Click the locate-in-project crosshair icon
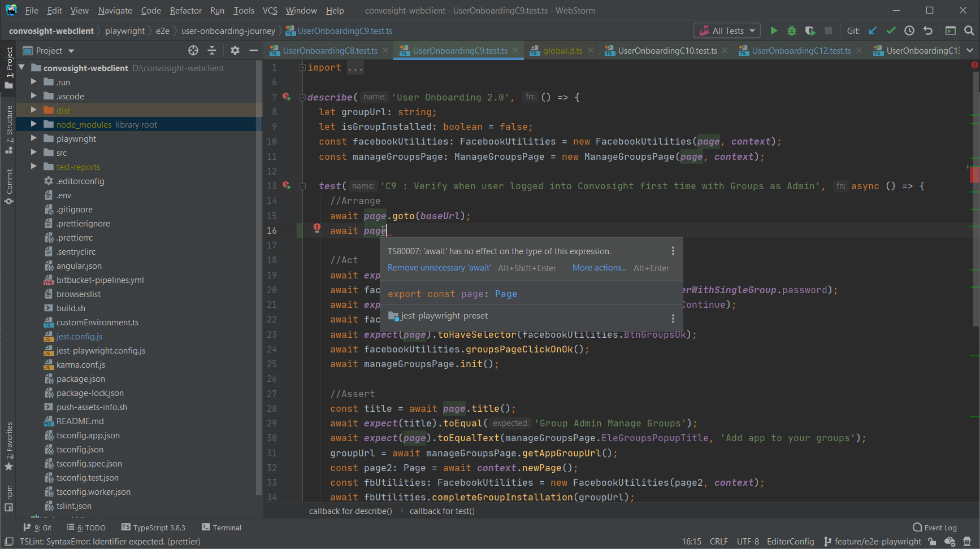 (x=193, y=51)
